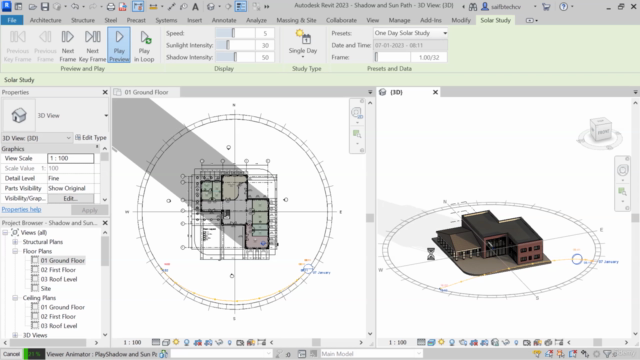The width and height of the screenshot is (640, 360).
Task: Open the Properties help link
Action: point(21,209)
